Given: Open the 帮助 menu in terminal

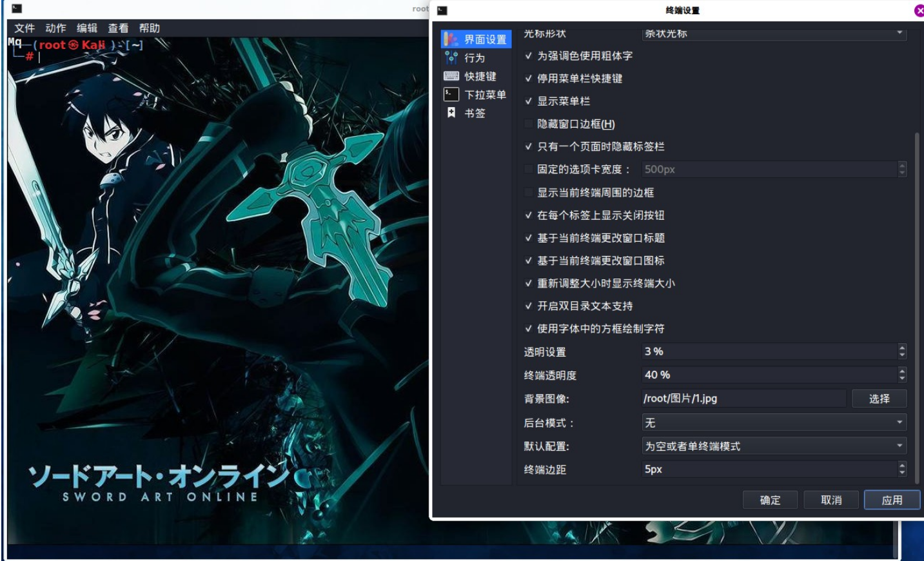Looking at the screenshot, I should pyautogui.click(x=149, y=28).
